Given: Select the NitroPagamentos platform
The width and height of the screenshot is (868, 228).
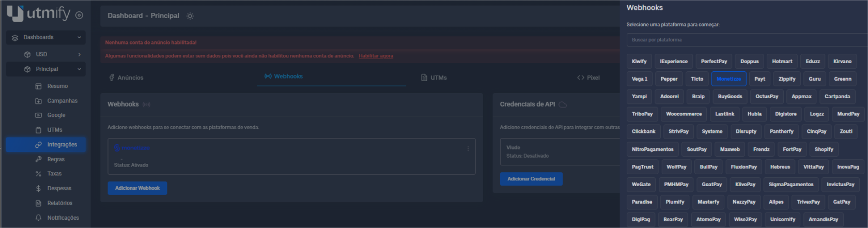Looking at the screenshot, I should click(x=653, y=149).
